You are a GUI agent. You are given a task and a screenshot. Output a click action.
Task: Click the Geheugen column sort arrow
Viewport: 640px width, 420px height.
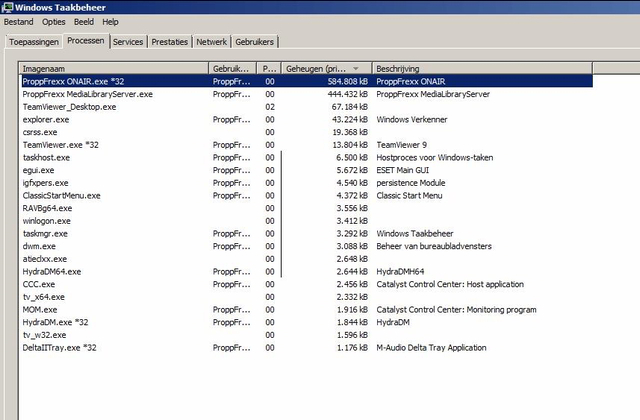pyautogui.click(x=356, y=69)
